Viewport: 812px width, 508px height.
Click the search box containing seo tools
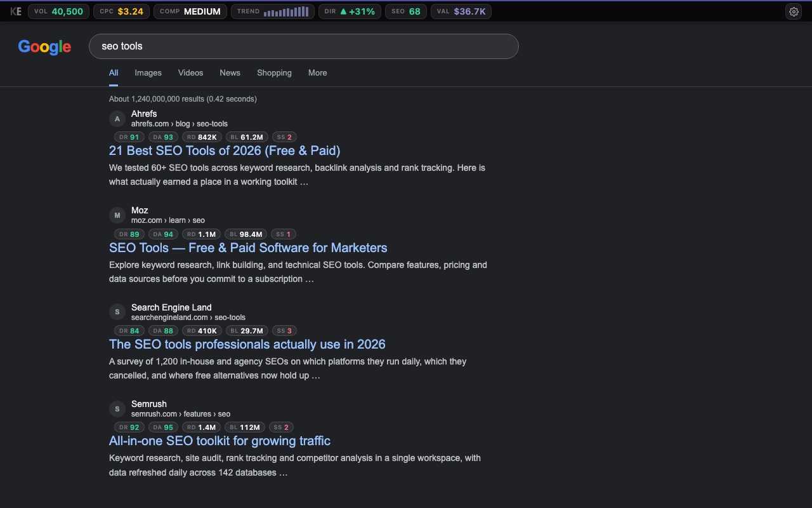[304, 46]
